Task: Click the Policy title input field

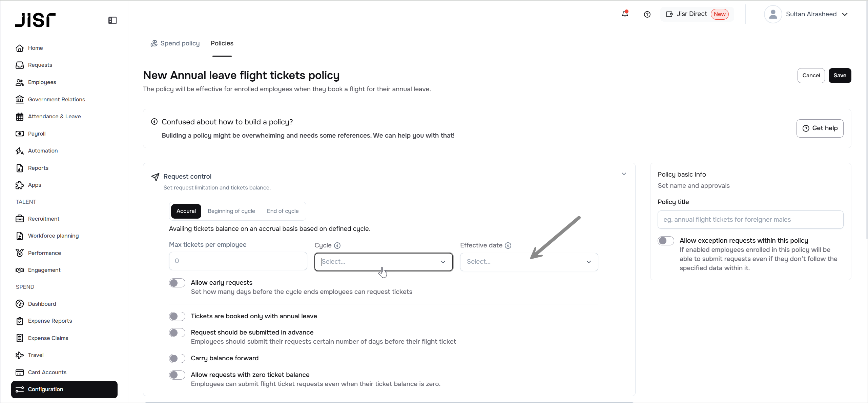Action: click(750, 220)
